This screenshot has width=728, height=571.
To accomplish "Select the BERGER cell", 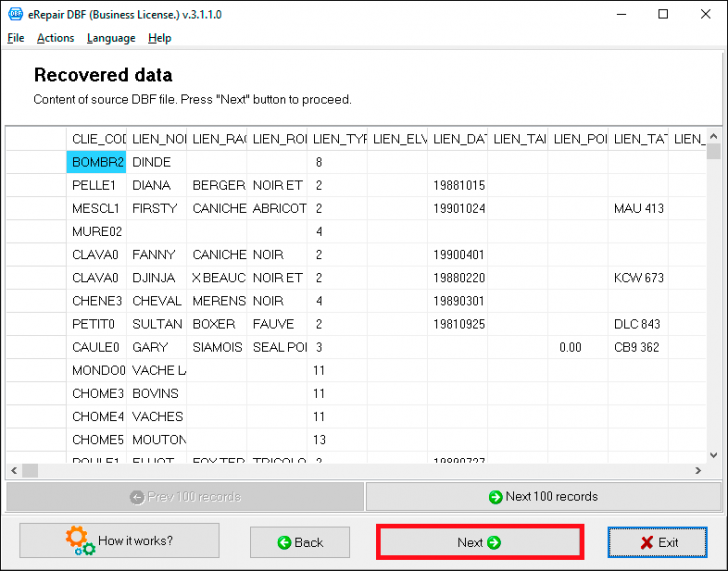I will (x=217, y=185).
